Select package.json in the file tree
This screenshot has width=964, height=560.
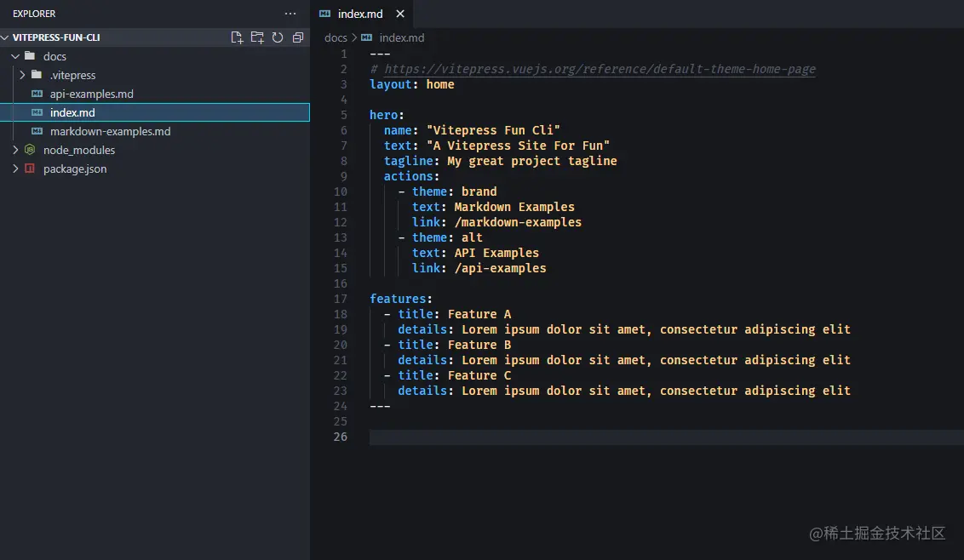pos(155,169)
